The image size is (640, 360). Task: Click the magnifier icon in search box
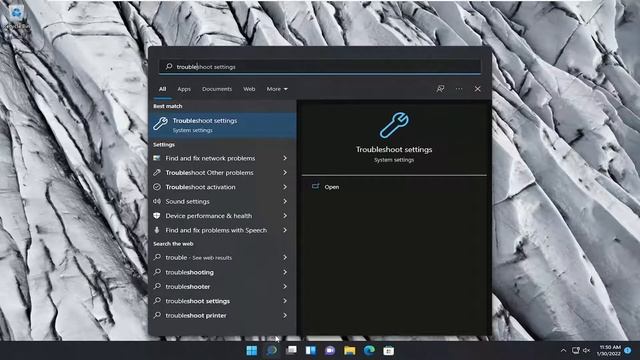(169, 67)
